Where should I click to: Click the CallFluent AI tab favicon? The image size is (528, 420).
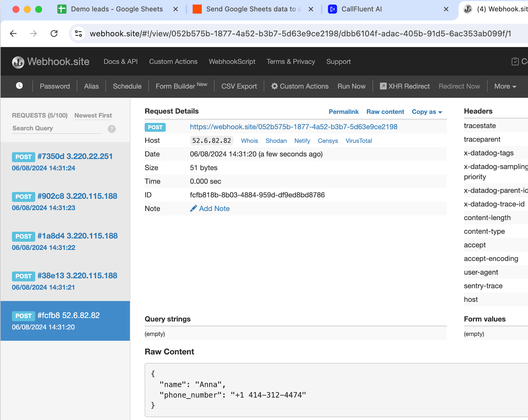point(332,9)
